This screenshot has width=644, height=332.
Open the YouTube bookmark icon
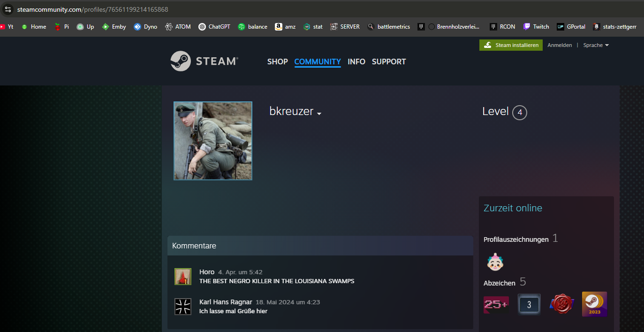[x=3, y=27]
